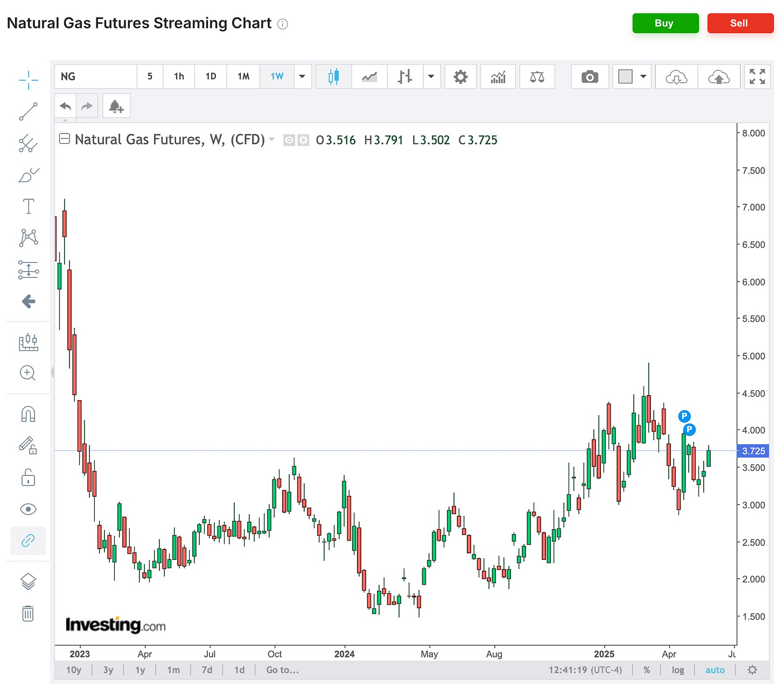This screenshot has width=784, height=688.
Task: Toggle magnet mode
Action: click(x=28, y=414)
